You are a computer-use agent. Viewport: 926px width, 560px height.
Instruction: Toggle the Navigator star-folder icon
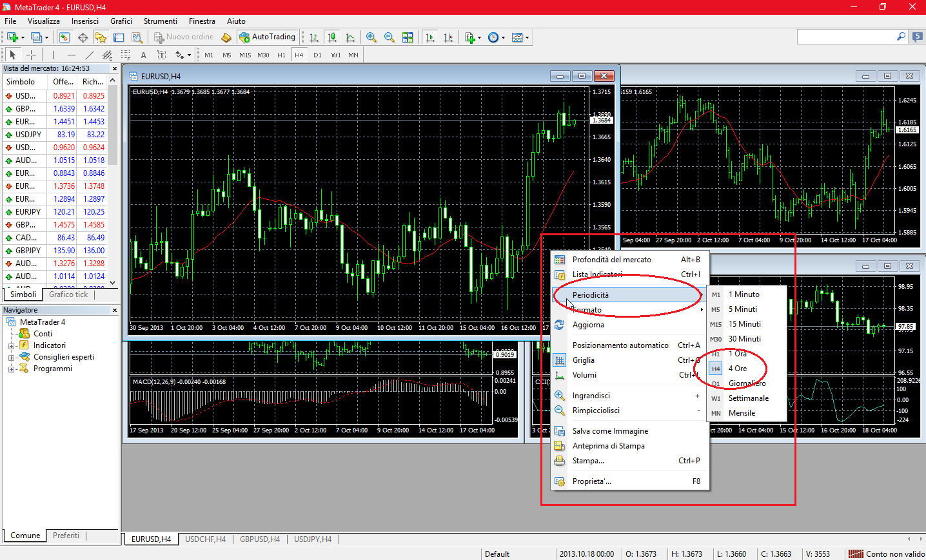click(x=101, y=37)
